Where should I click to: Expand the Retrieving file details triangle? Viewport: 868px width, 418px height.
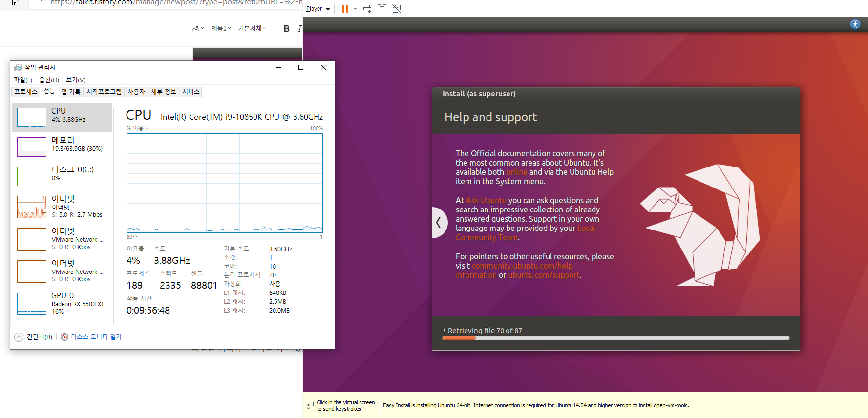[445, 331]
